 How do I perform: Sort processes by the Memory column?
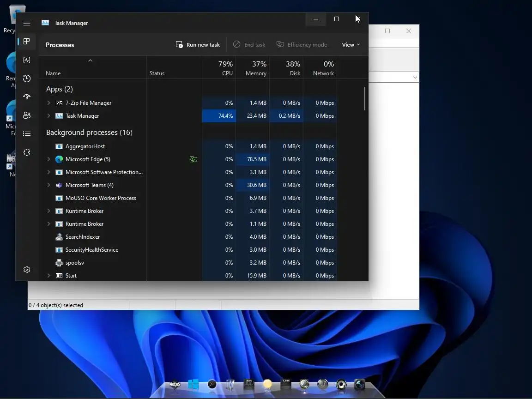coord(253,68)
